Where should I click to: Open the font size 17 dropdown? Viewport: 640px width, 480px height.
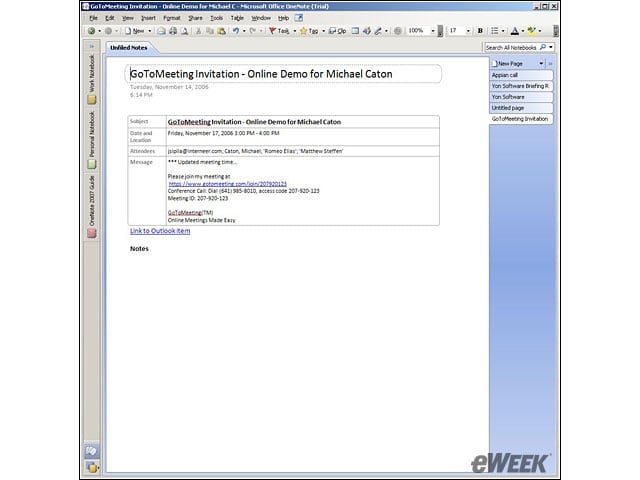(x=468, y=31)
